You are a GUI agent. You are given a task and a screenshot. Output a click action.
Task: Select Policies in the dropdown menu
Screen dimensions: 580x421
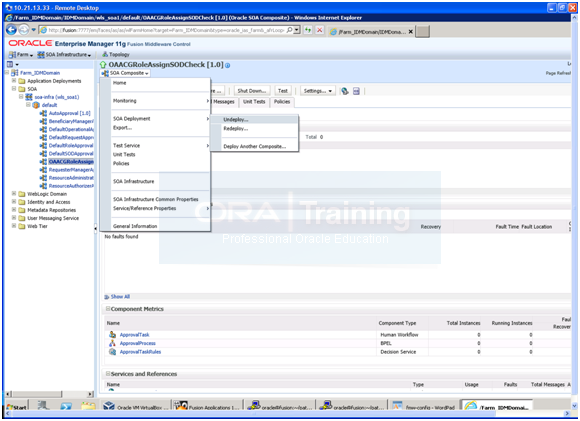click(x=121, y=163)
